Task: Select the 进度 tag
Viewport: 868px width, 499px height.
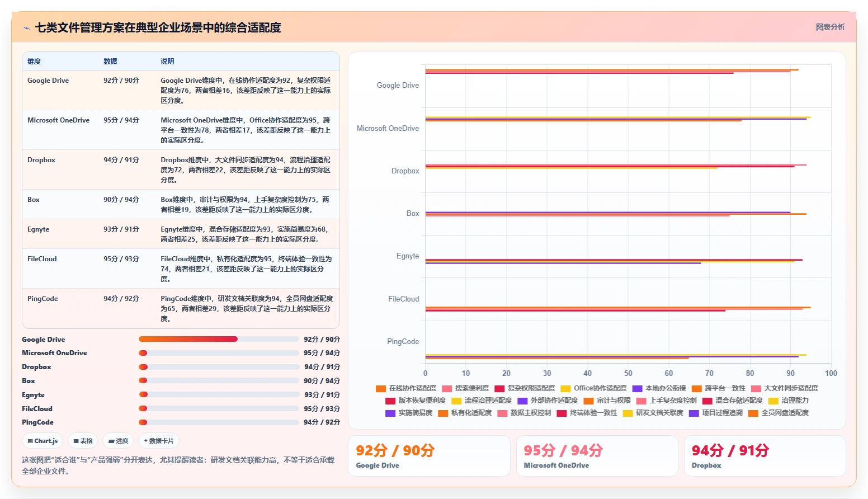Action: [118, 441]
